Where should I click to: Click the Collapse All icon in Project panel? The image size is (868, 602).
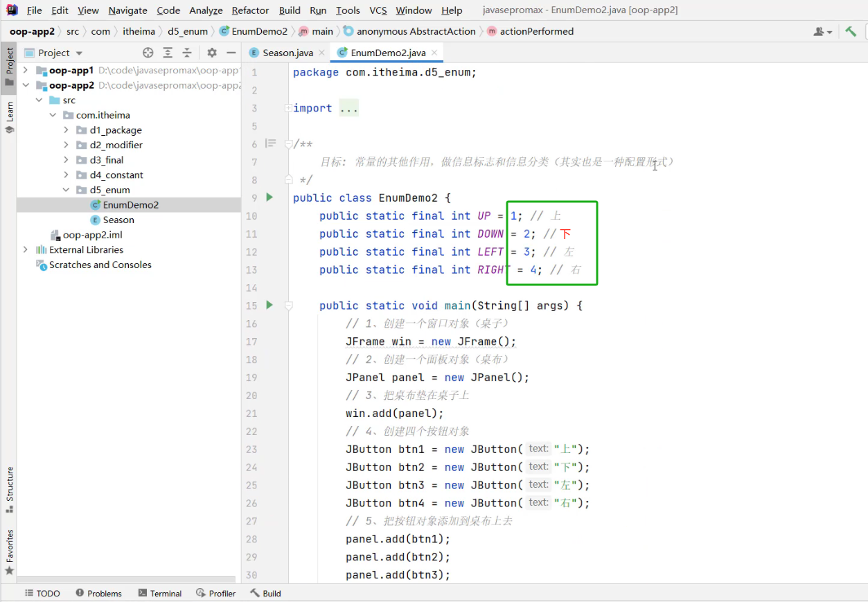187,53
